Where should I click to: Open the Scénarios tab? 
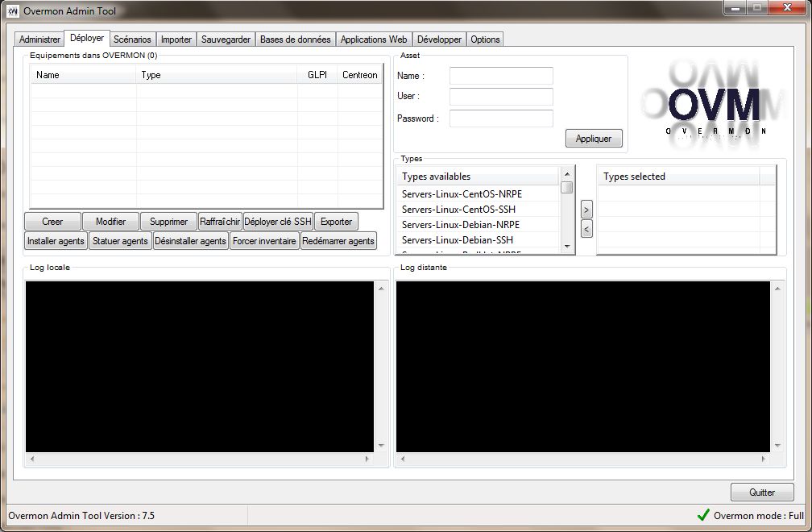[x=132, y=39]
